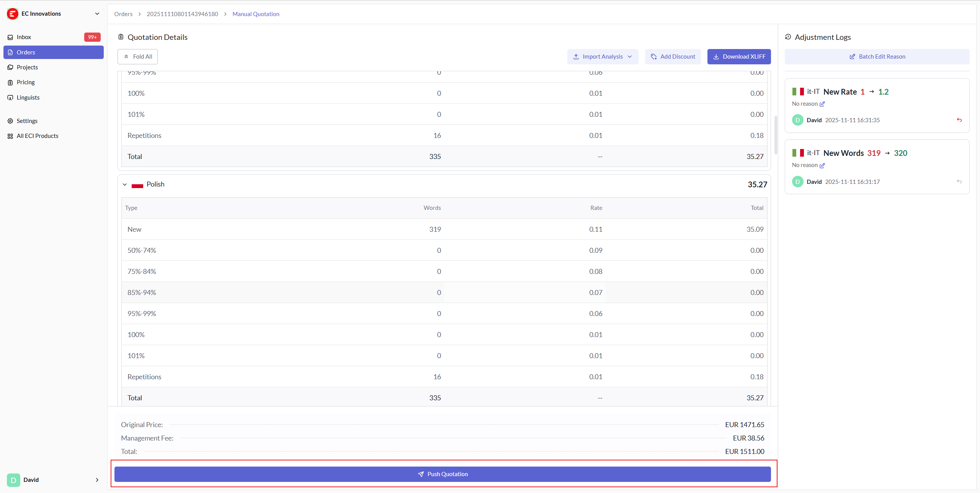Expand the EC Innovations workspace switcher

[x=97, y=14]
